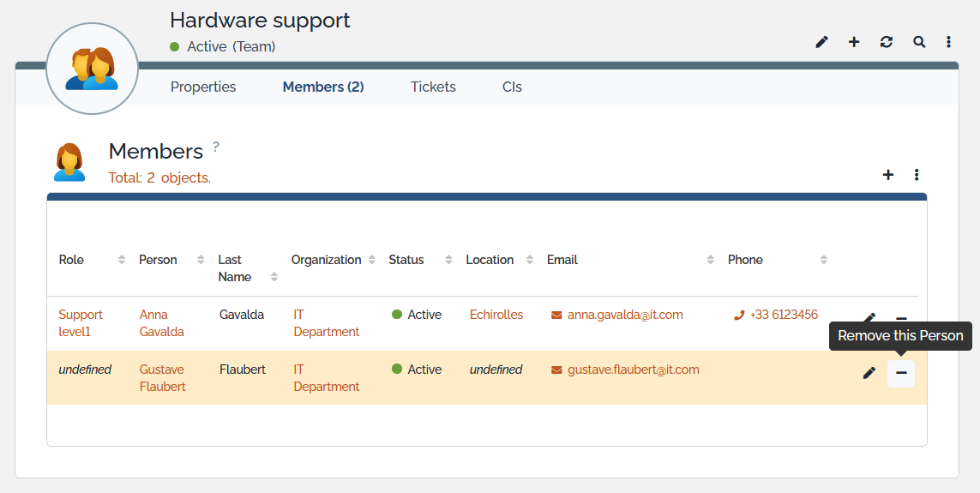Add a new member with the plus icon

click(x=888, y=175)
